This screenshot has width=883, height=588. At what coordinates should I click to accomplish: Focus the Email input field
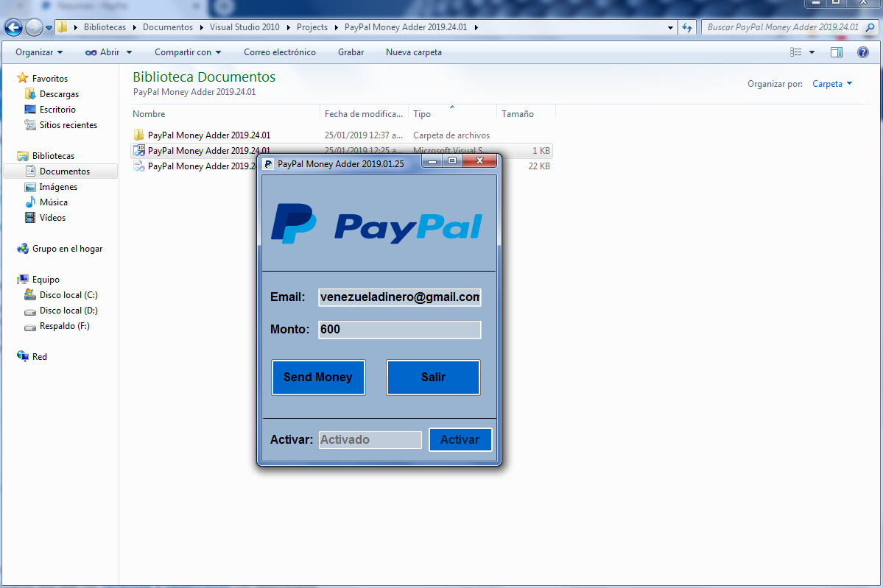400,297
